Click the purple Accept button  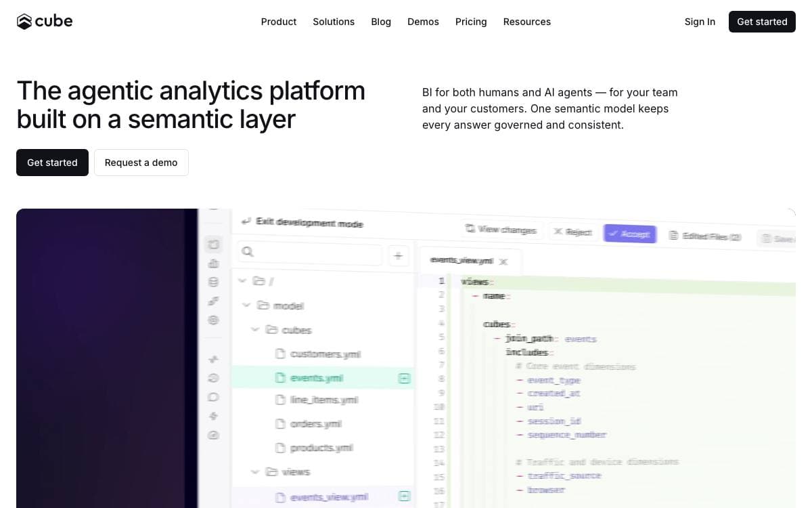point(630,234)
